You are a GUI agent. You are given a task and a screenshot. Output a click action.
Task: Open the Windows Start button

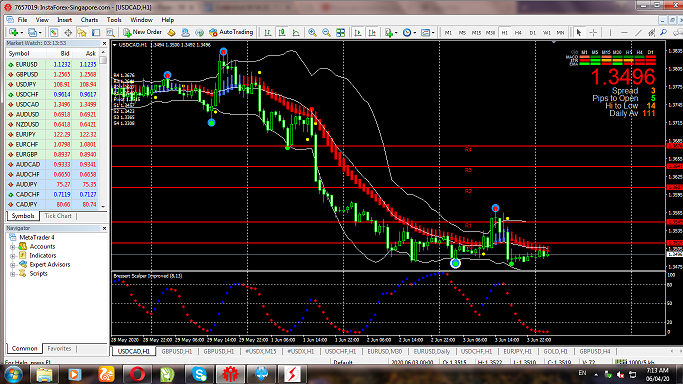[14, 374]
